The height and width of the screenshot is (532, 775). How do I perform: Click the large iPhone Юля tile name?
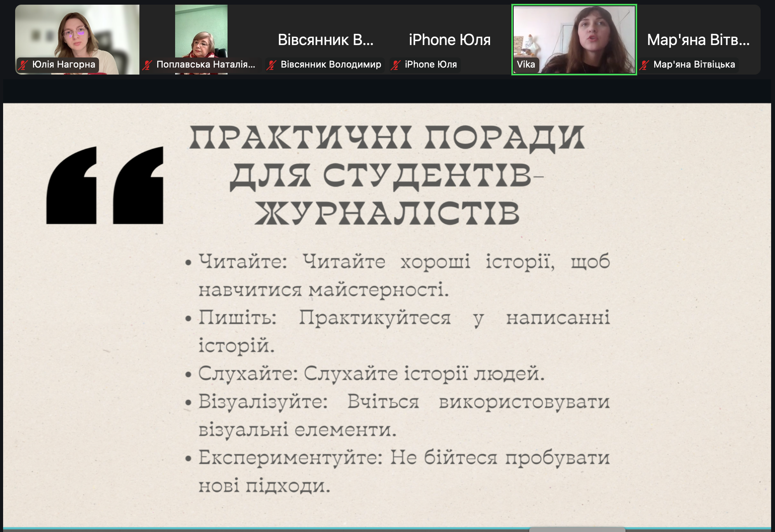pyautogui.click(x=450, y=40)
